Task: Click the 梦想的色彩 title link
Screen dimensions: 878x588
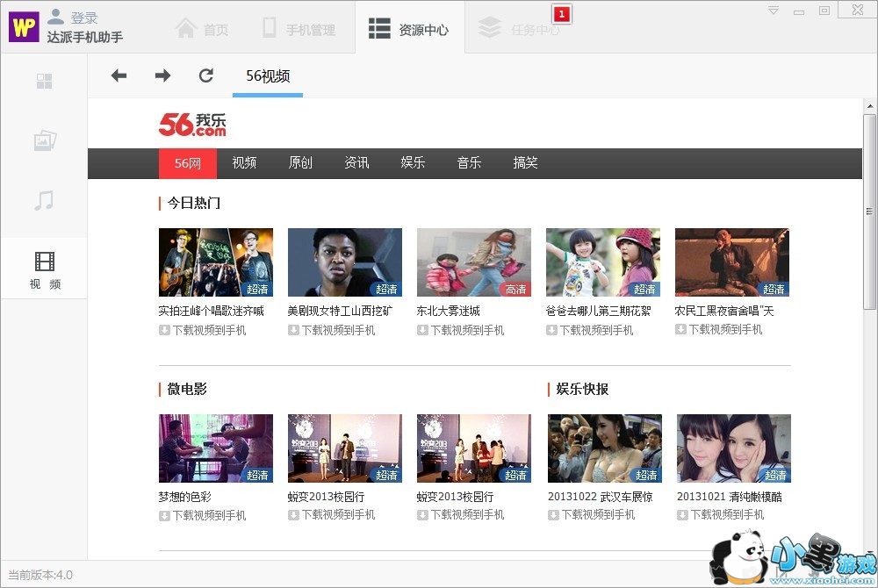Action: (184, 497)
